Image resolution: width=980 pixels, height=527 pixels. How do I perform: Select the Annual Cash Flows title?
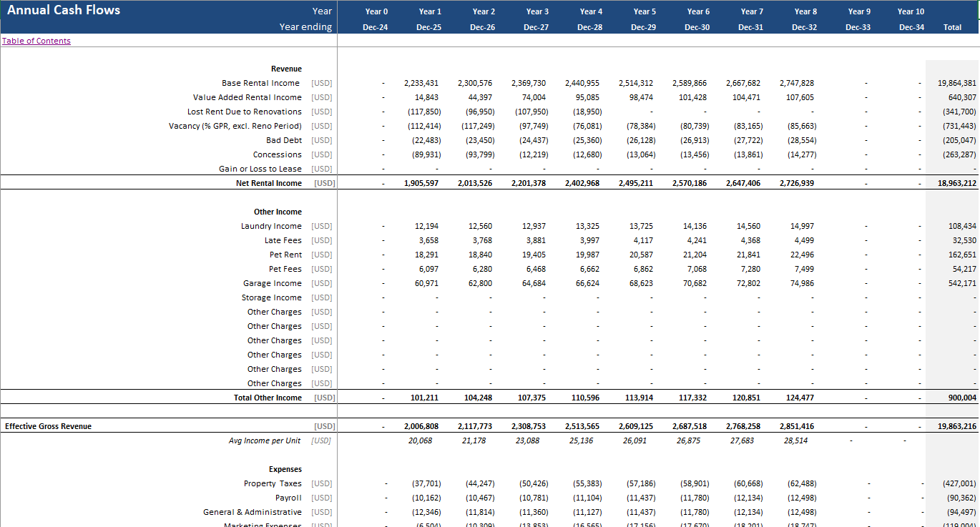pos(64,10)
